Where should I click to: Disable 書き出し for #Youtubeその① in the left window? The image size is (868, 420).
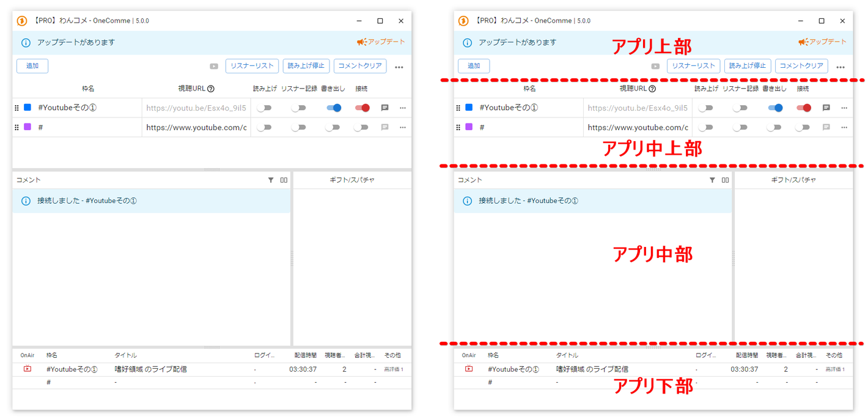click(x=334, y=108)
